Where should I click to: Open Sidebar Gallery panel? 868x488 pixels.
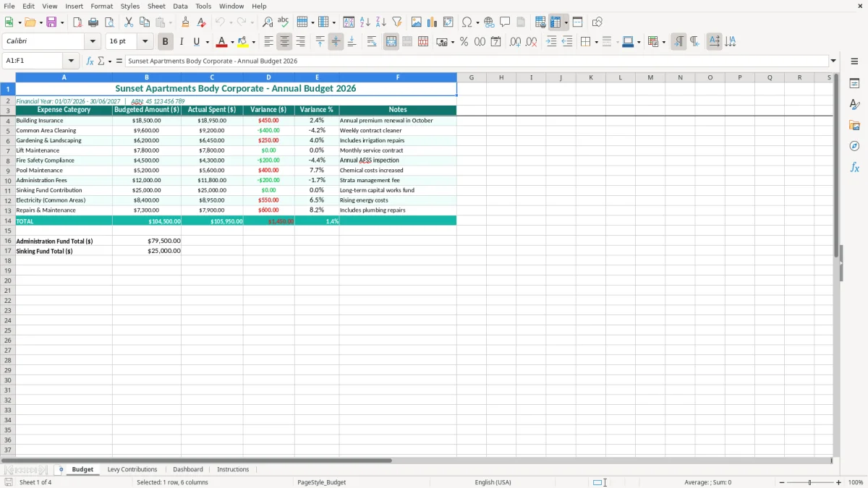[x=854, y=126]
